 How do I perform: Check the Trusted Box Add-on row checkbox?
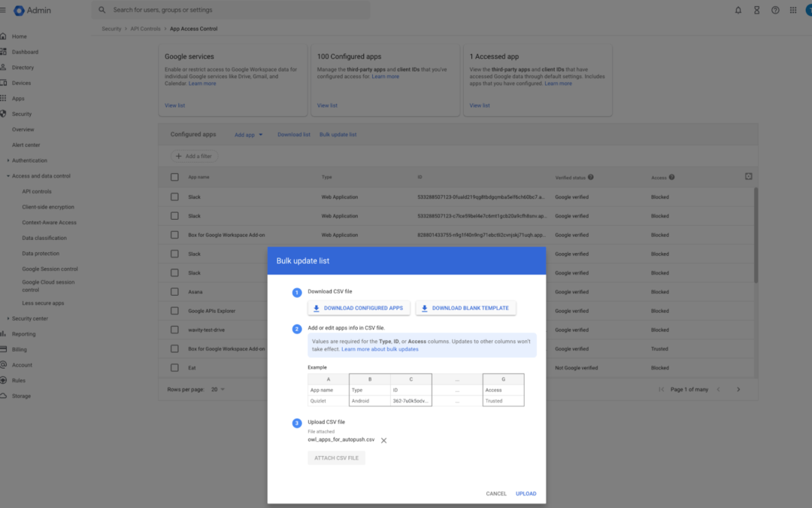[174, 349]
